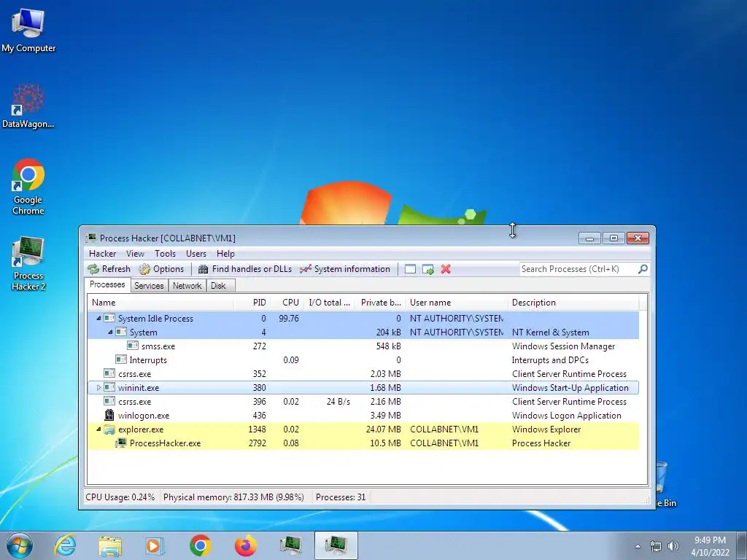Click the ProcessHacker.exe row icon

[x=121, y=443]
